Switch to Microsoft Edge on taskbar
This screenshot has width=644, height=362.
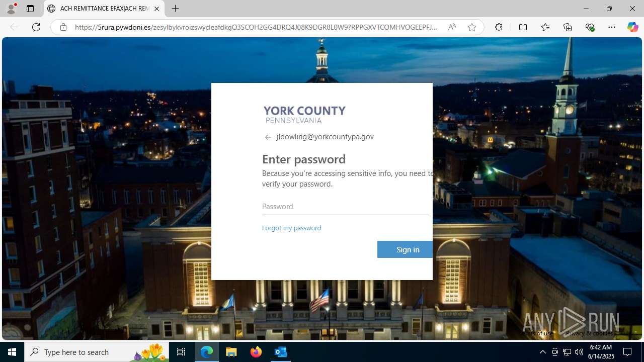point(207,352)
